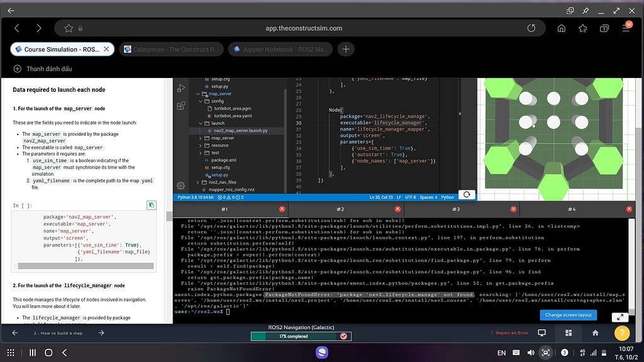
Task: Click the 17% completed progress bar
Action: click(x=300, y=336)
